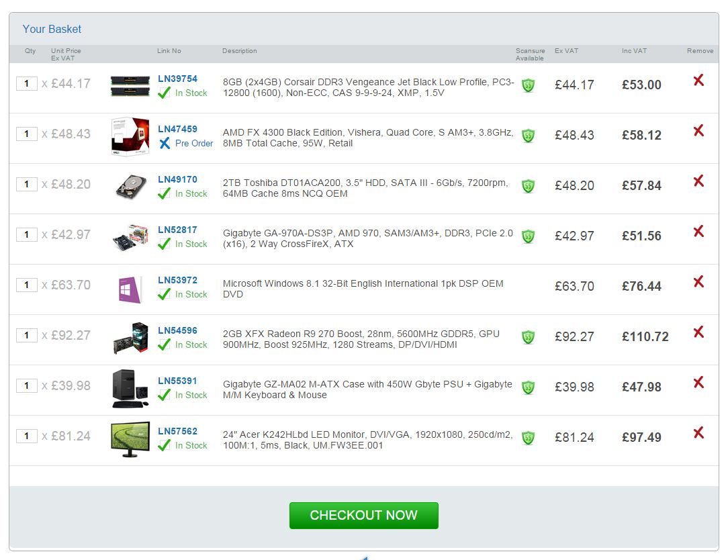Open link LN49170
Image resolution: width=728 pixels, height=560 pixels.
point(177,180)
